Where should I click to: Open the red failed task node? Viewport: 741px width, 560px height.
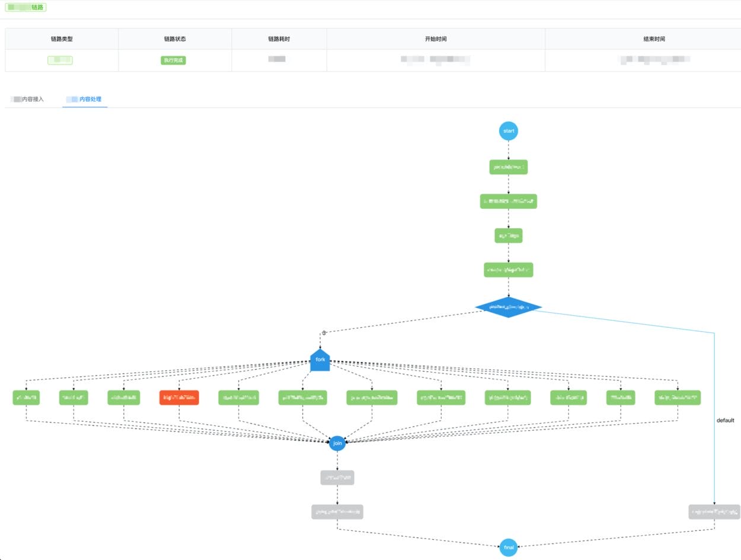tap(179, 398)
